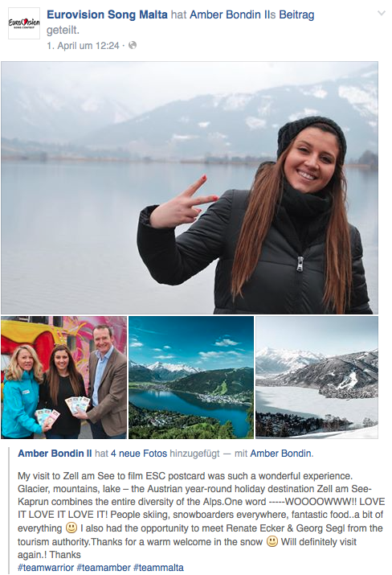Image resolution: width=392 pixels, height=575 pixels.
Task: Open Amber Bondin IIs profile in header
Action: (x=233, y=14)
